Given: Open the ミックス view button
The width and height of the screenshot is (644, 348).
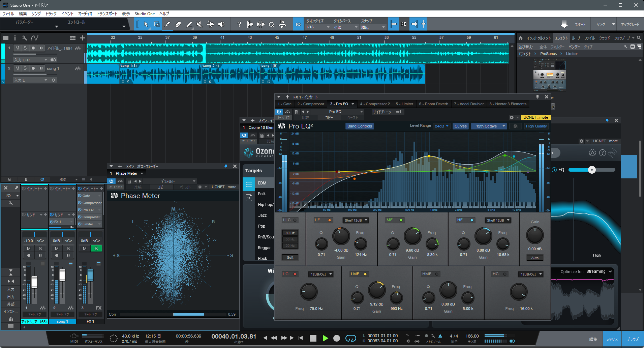Looking at the screenshot, I should pos(612,339).
